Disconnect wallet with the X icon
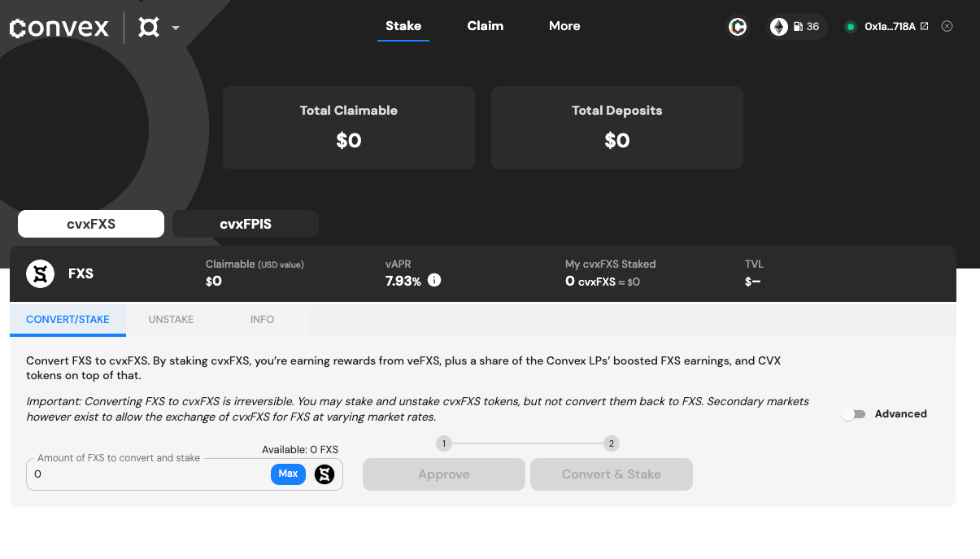This screenshot has height=559, width=980. pyautogui.click(x=947, y=26)
